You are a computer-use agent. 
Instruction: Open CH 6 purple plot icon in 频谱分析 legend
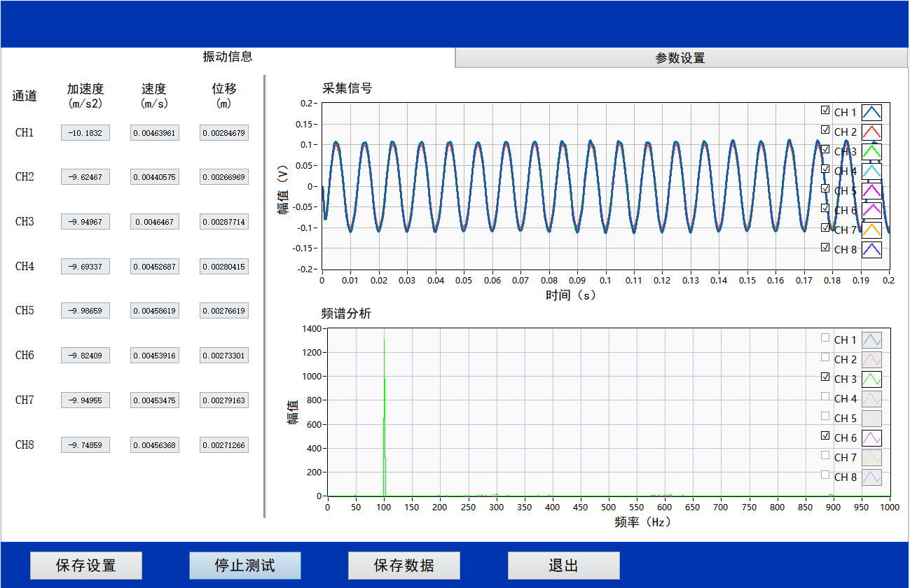[x=871, y=437]
